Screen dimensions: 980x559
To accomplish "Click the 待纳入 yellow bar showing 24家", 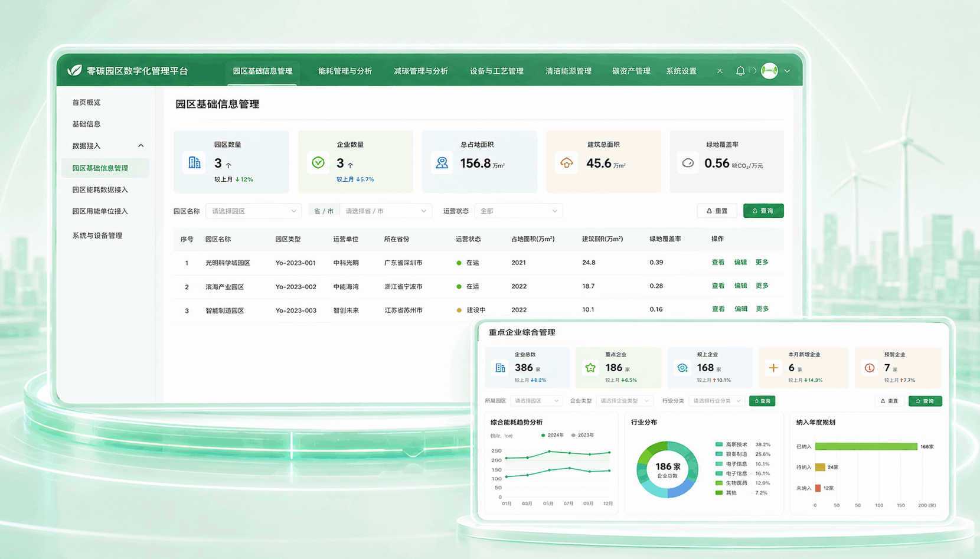I will click(x=820, y=468).
